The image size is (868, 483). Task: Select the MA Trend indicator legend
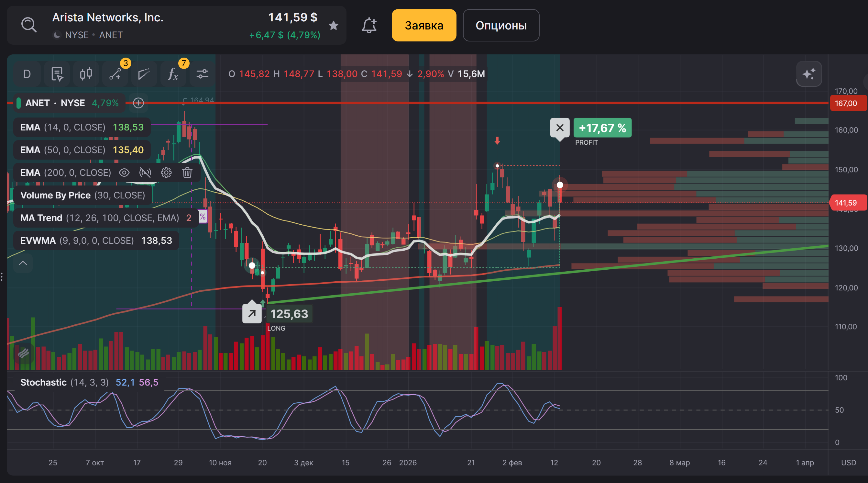tap(106, 218)
